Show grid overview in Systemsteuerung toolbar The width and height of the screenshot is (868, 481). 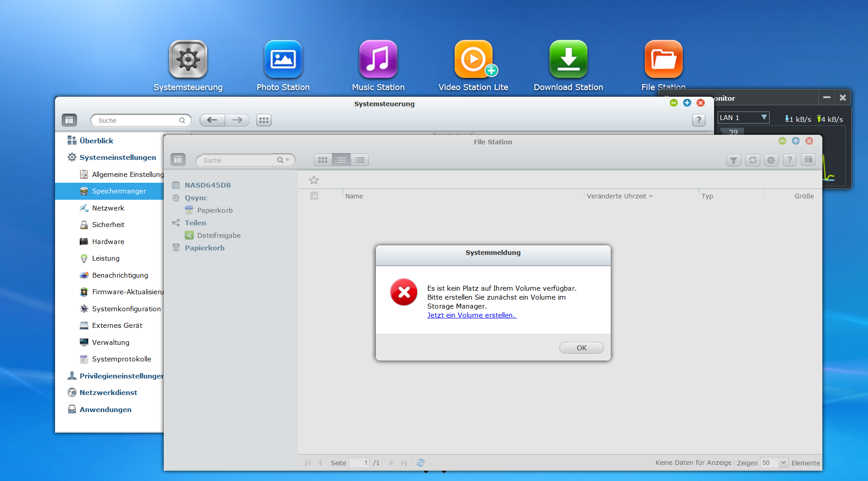264,120
